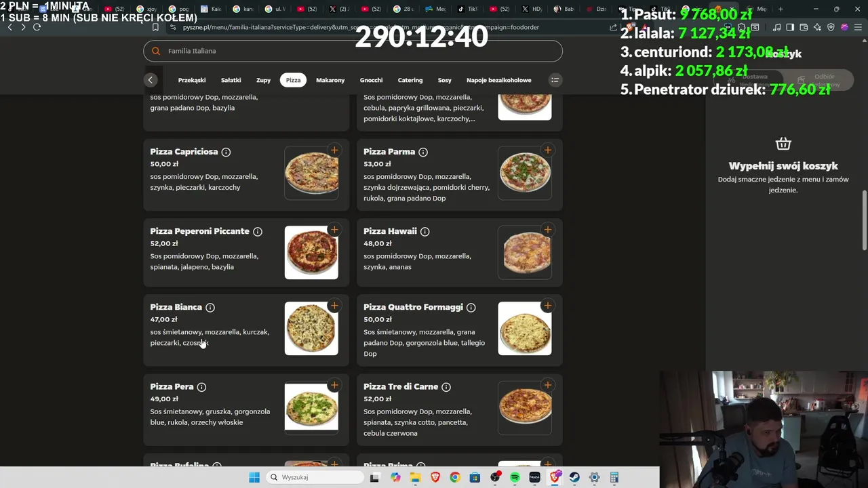Open the full category list icon
Viewport: 868px width, 488px height.
[555, 80]
